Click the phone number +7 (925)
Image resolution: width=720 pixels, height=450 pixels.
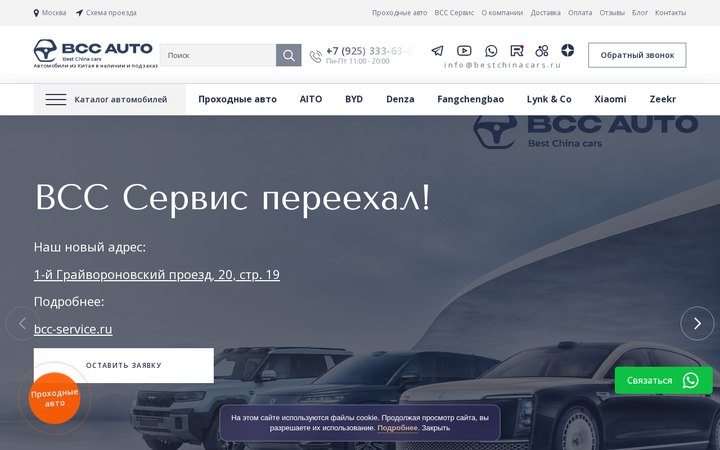coord(369,51)
